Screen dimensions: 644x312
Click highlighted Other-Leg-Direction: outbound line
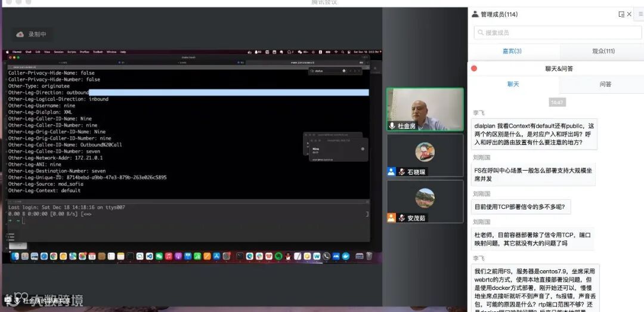pyautogui.click(x=188, y=92)
